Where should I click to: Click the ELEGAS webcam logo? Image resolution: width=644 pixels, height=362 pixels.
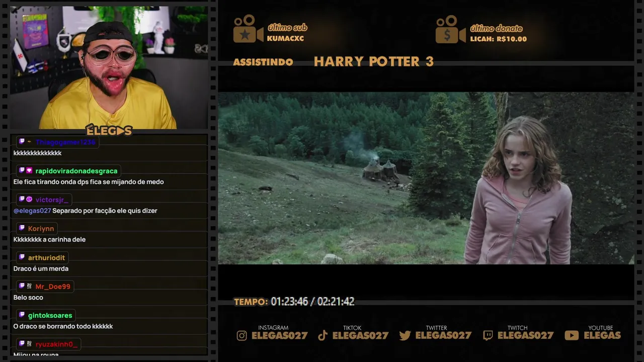[108, 131]
